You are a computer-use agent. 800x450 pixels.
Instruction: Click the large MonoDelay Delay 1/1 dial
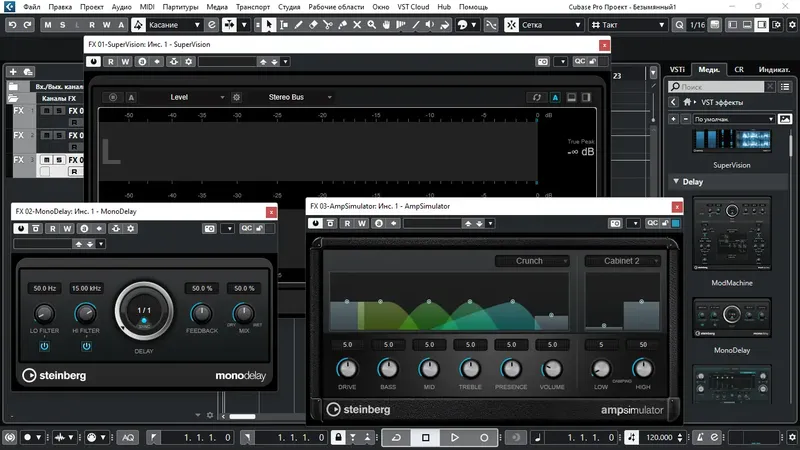pyautogui.click(x=144, y=310)
